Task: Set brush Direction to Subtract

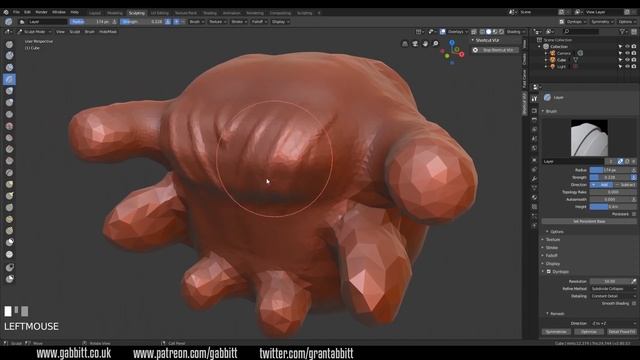Action: (625, 185)
